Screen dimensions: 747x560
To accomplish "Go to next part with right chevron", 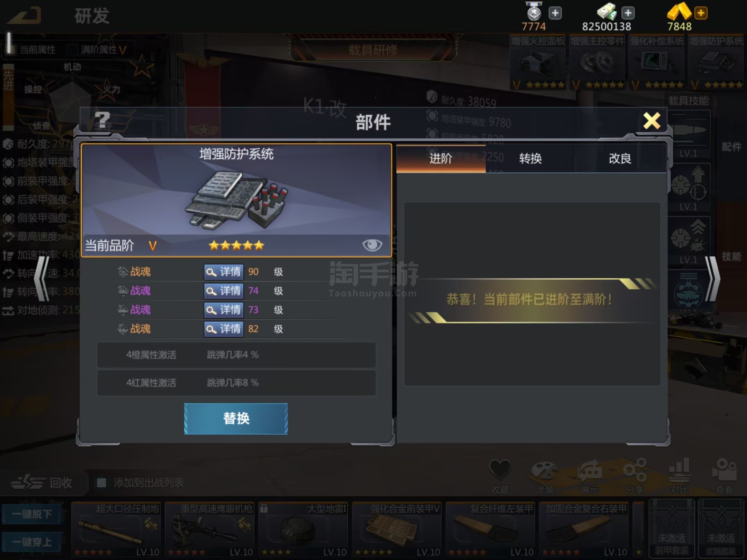I will pos(712,279).
